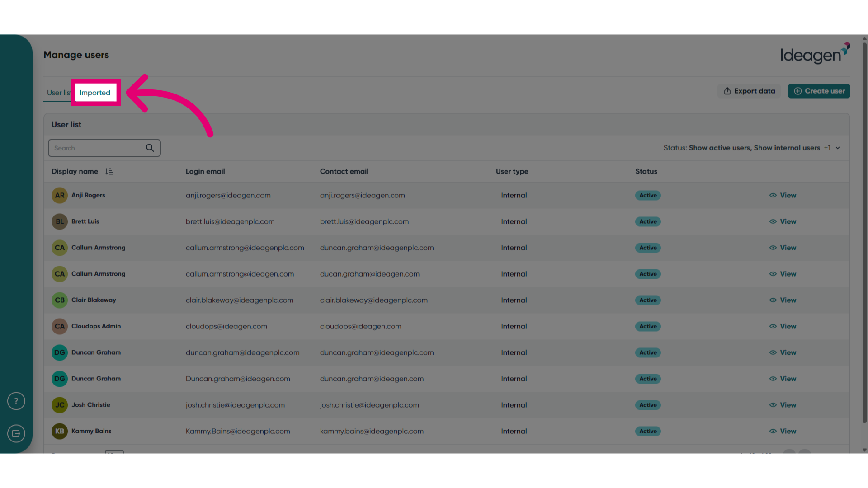Click the name Kammy Bains

(91, 431)
